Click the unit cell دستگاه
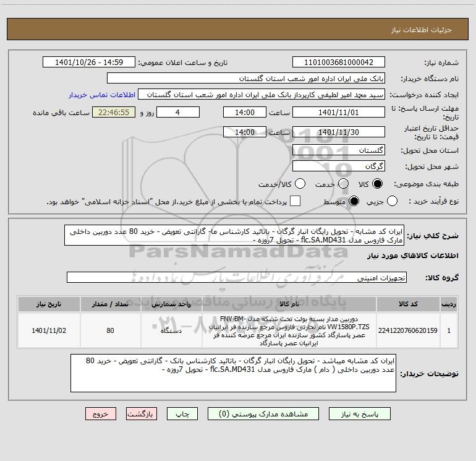 pyautogui.click(x=171, y=330)
